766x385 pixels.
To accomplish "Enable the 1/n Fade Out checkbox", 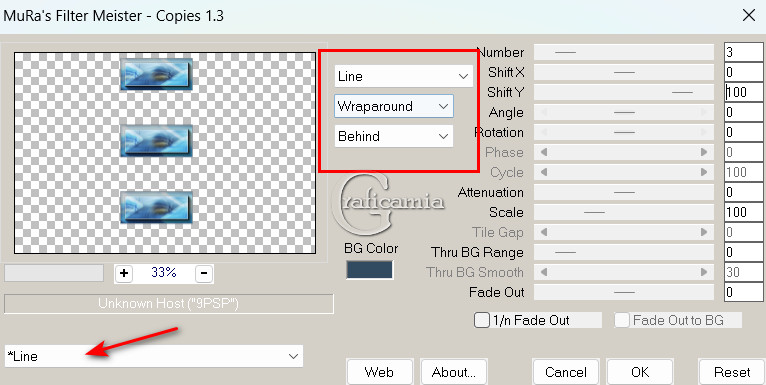I will [x=482, y=321].
